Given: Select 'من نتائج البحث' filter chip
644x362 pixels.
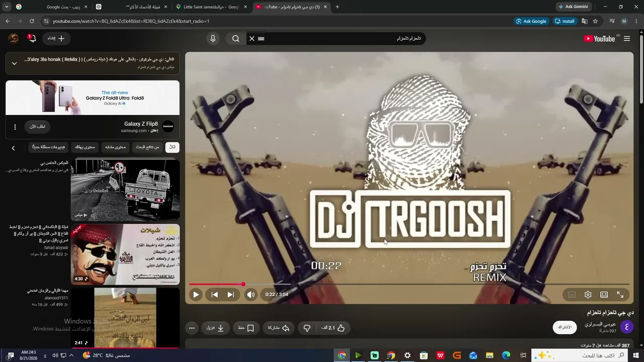Looking at the screenshot, I should 147,147.
